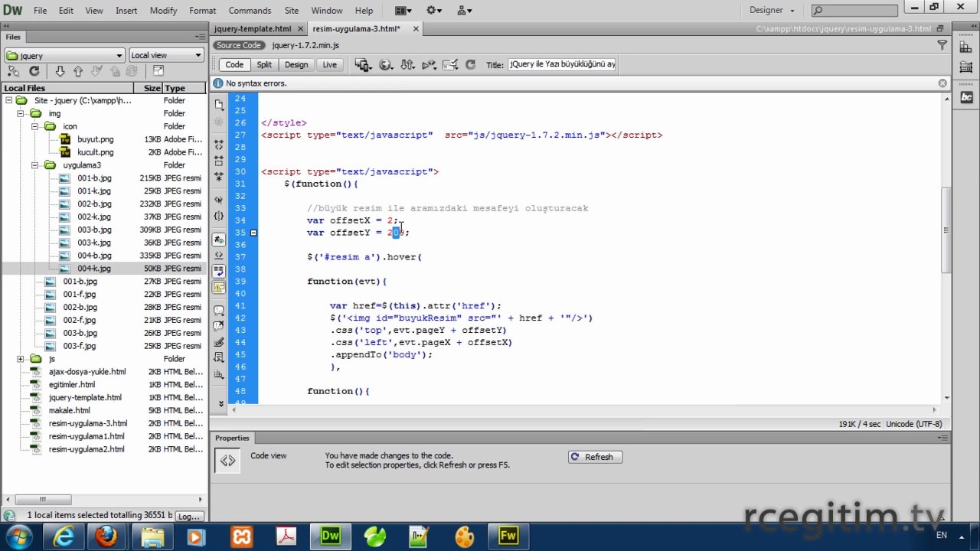Open the Commands menu
980x551 pixels.
250,11
